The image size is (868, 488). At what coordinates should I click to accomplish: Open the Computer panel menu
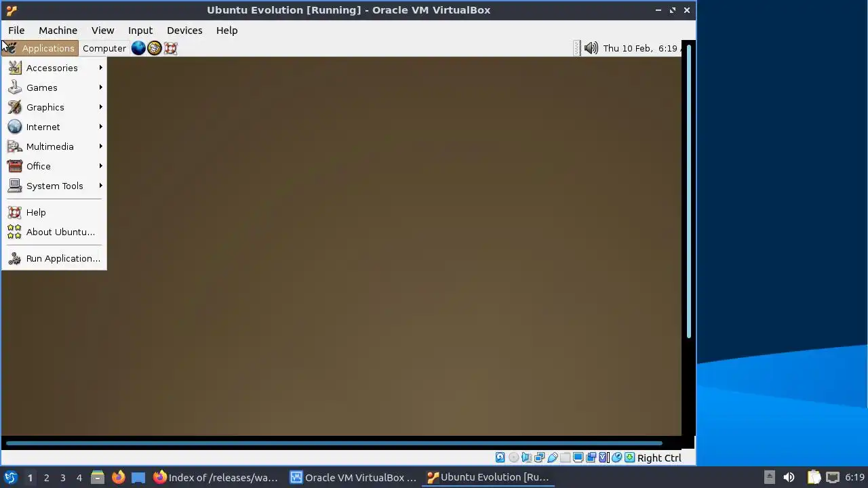coord(104,48)
